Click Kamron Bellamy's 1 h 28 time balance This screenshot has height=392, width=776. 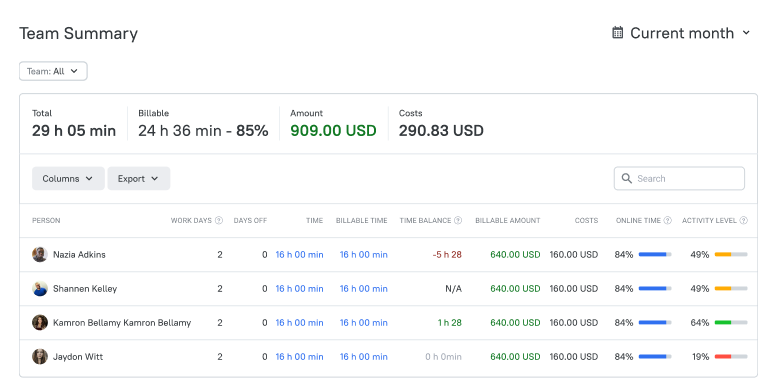[x=449, y=323]
